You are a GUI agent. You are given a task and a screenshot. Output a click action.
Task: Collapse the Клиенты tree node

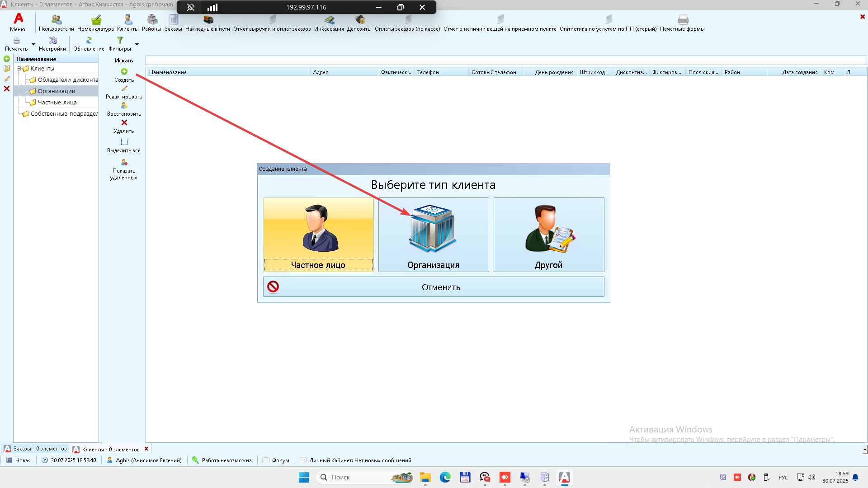click(19, 69)
